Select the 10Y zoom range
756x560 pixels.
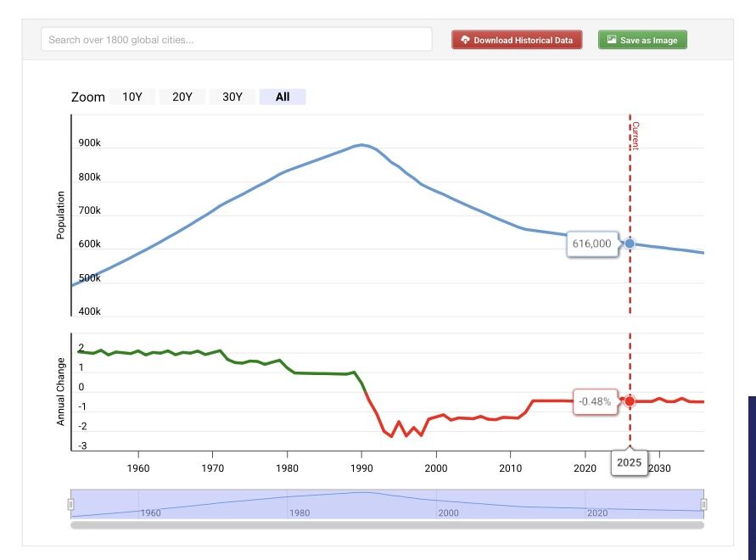click(x=132, y=97)
